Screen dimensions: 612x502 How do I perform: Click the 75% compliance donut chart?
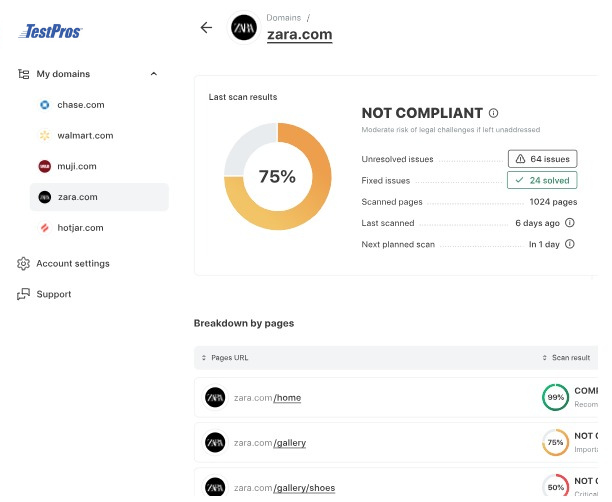point(278,176)
